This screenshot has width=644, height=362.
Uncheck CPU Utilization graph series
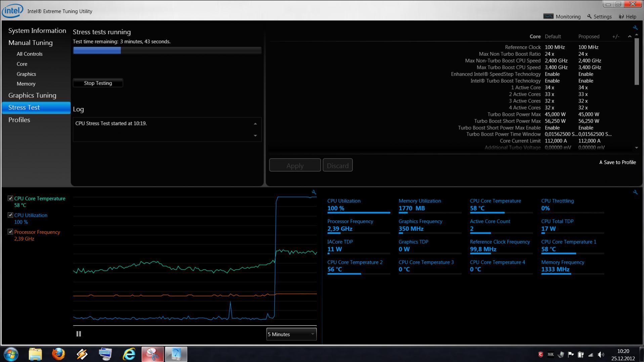tap(10, 215)
